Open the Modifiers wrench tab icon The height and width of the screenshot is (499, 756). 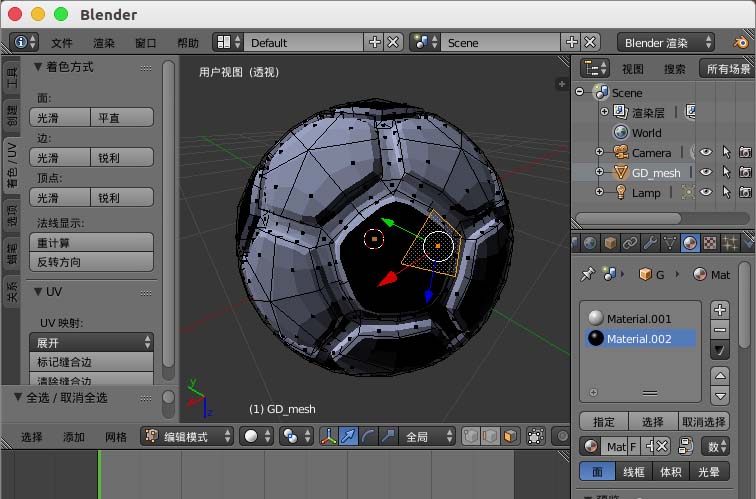pyautogui.click(x=649, y=243)
